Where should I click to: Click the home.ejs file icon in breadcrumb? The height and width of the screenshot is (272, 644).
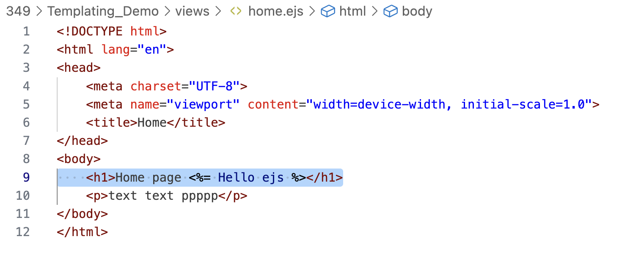[236, 11]
